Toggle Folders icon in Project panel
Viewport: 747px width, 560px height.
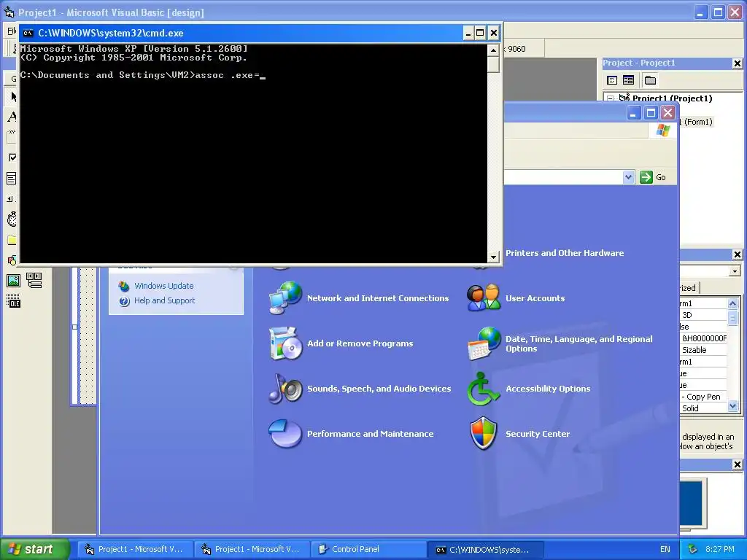650,80
